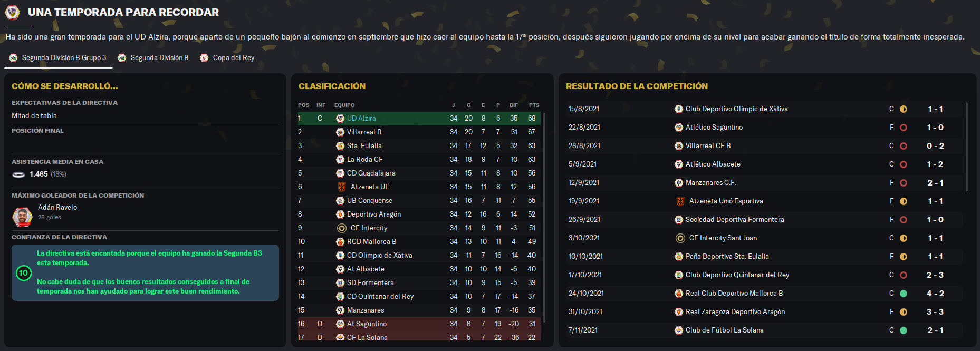This screenshot has width=980, height=351.
Task: Click the board confidence score 10 circle
Action: pos(24,272)
